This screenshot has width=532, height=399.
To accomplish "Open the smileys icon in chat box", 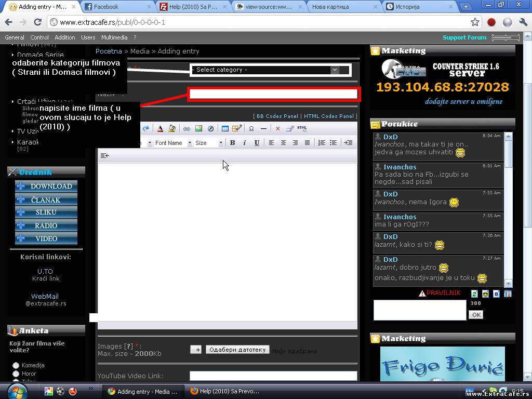I will pos(485,294).
